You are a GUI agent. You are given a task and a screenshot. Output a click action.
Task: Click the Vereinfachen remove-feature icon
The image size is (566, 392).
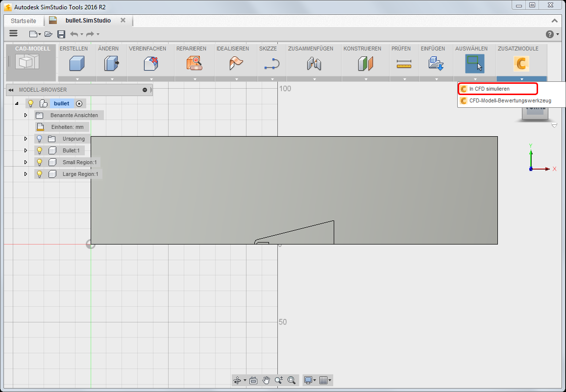pos(151,64)
